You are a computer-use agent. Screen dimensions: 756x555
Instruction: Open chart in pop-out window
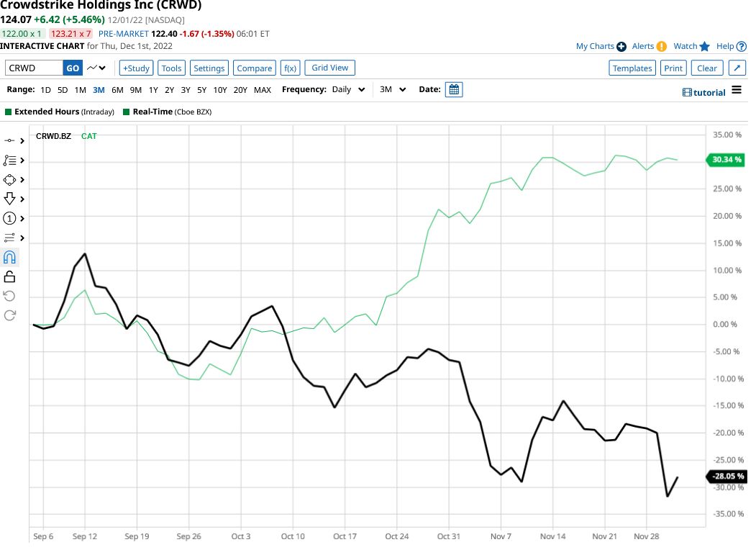pyautogui.click(x=737, y=68)
